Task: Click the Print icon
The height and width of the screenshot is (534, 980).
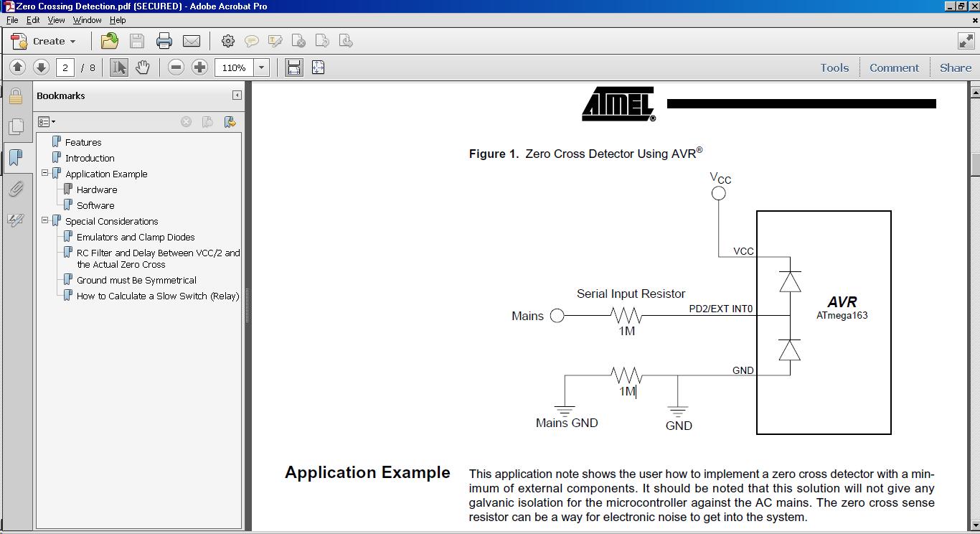Action: click(164, 41)
